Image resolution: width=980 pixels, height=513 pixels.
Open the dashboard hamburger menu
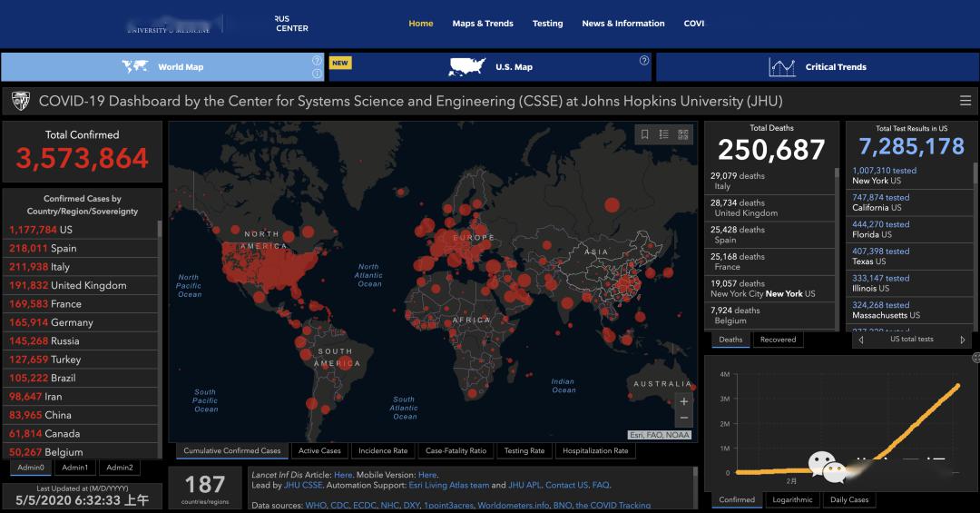click(x=965, y=101)
